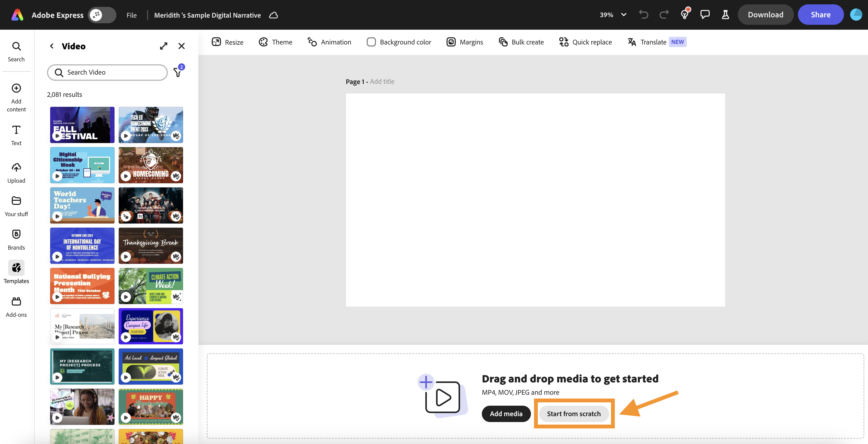Open the File menu
The width and height of the screenshot is (868, 444).
pos(131,15)
